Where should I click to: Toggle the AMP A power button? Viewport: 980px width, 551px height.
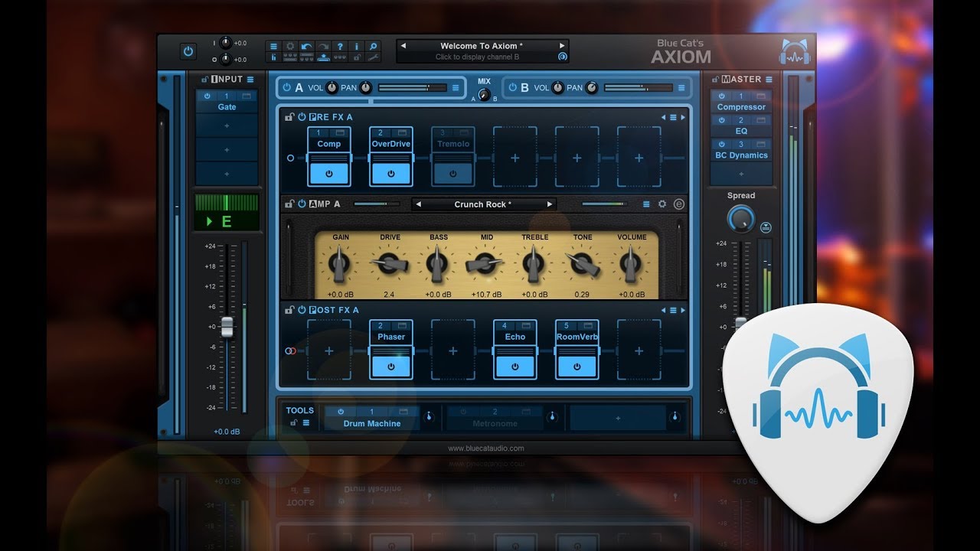(302, 204)
